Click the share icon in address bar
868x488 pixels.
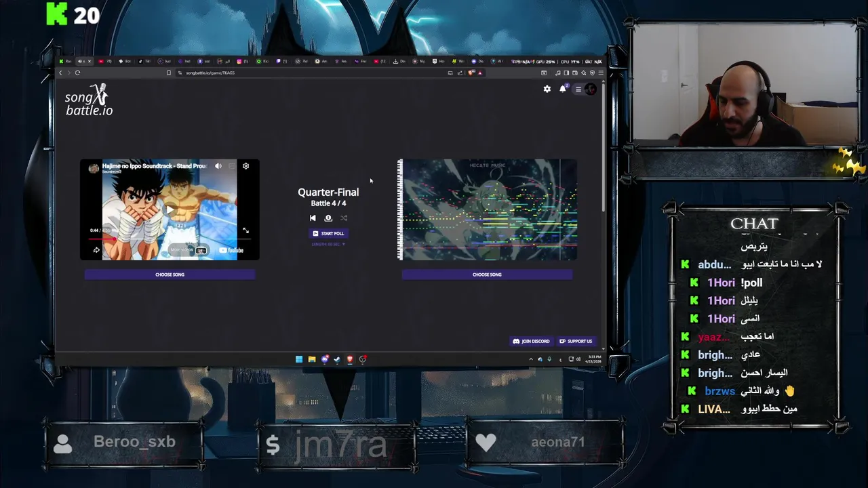pyautogui.click(x=460, y=73)
